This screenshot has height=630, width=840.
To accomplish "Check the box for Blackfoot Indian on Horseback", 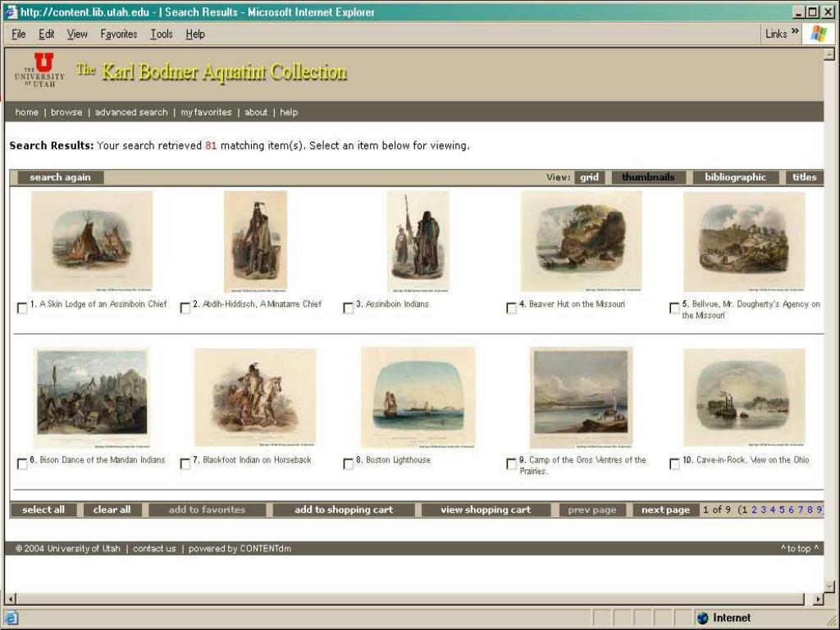I will [x=185, y=464].
